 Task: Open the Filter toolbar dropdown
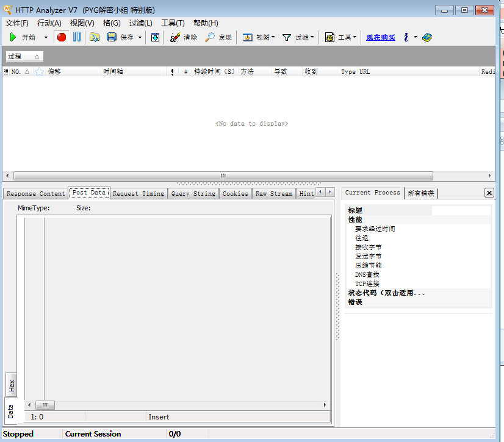coord(298,37)
